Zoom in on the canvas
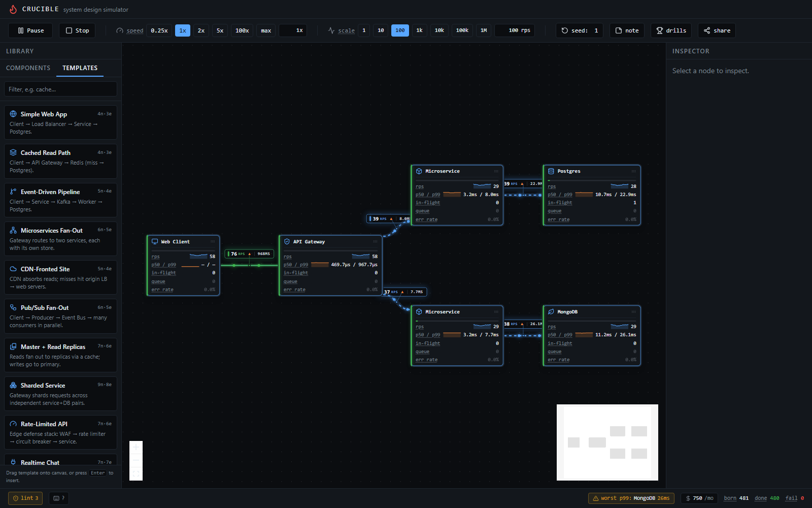 pos(136,447)
